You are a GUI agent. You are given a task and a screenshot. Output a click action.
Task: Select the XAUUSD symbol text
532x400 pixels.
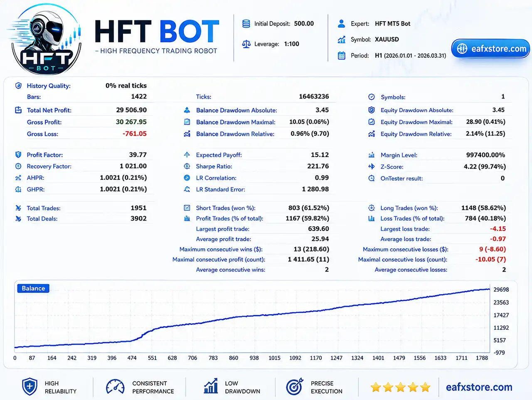point(387,39)
